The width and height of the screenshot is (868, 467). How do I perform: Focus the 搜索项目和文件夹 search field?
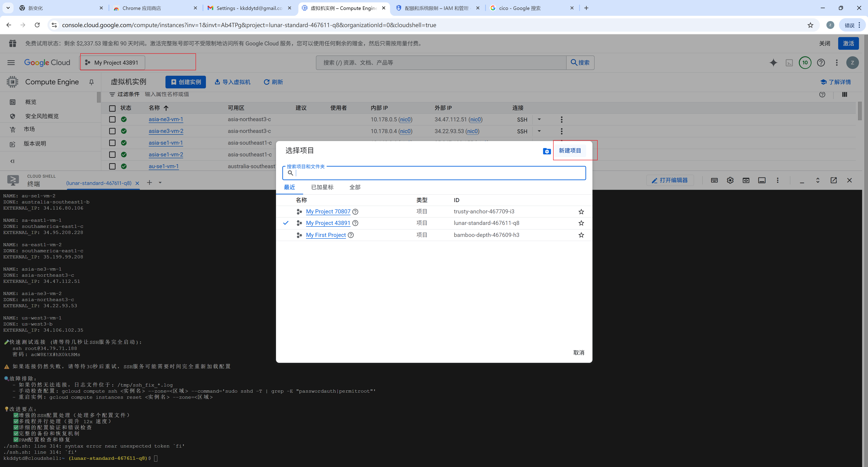click(434, 173)
